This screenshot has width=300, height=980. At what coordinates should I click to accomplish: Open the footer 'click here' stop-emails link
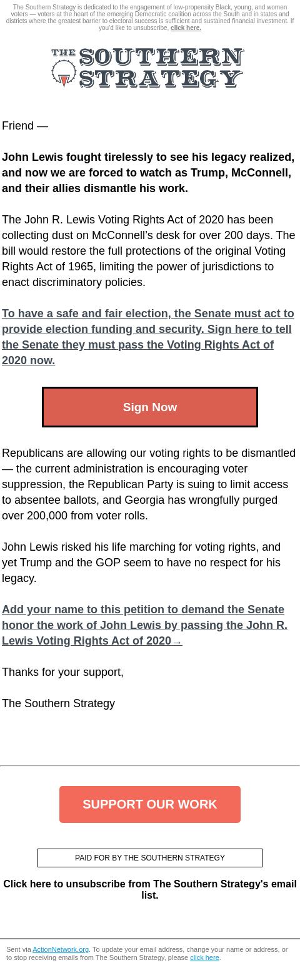click(204, 957)
